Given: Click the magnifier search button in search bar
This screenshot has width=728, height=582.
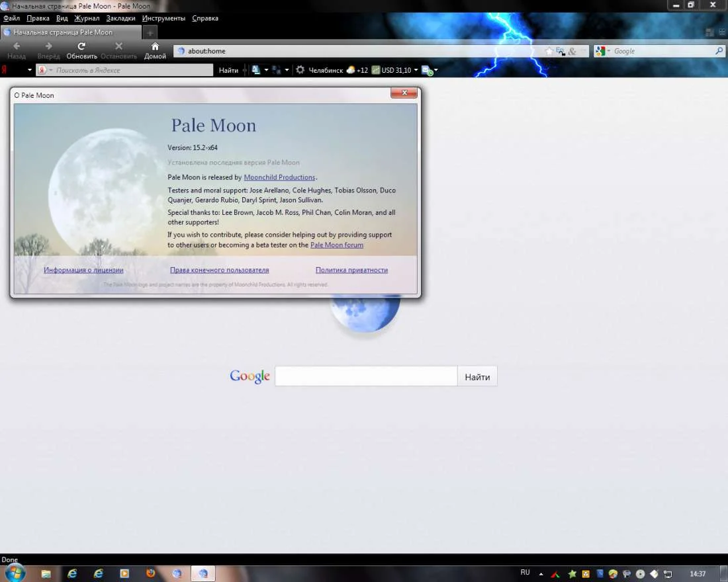Looking at the screenshot, I should coord(719,51).
